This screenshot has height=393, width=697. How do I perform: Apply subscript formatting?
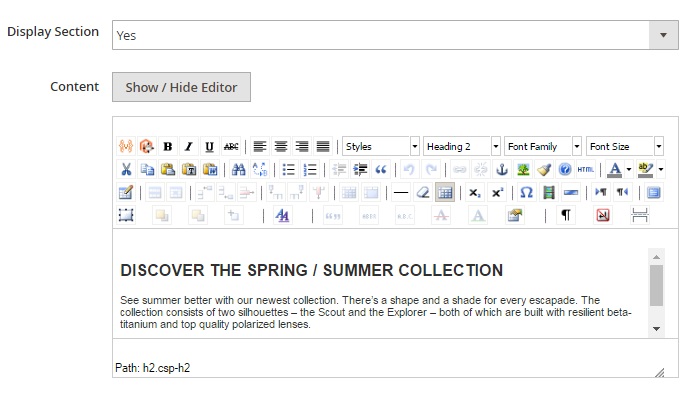click(x=475, y=192)
